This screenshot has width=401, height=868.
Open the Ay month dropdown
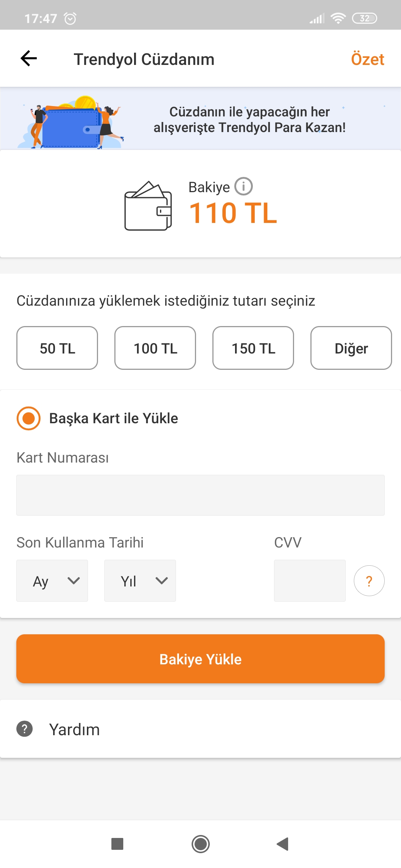pyautogui.click(x=52, y=581)
